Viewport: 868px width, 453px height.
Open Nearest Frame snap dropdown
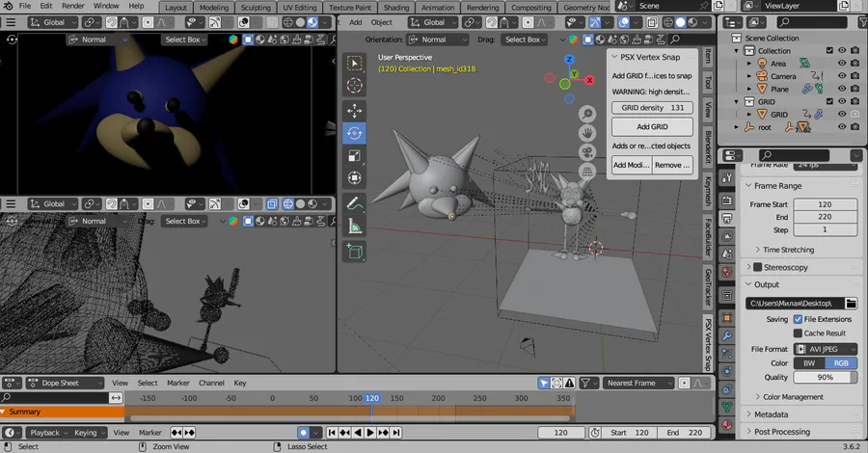[x=638, y=383]
